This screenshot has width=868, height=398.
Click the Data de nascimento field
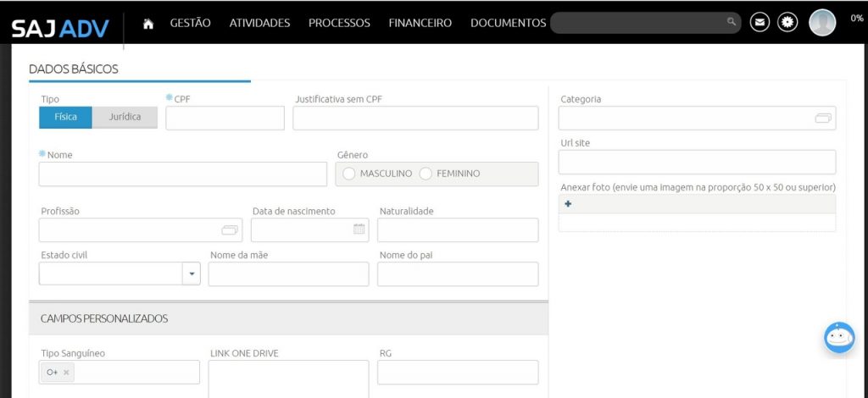coord(309,230)
